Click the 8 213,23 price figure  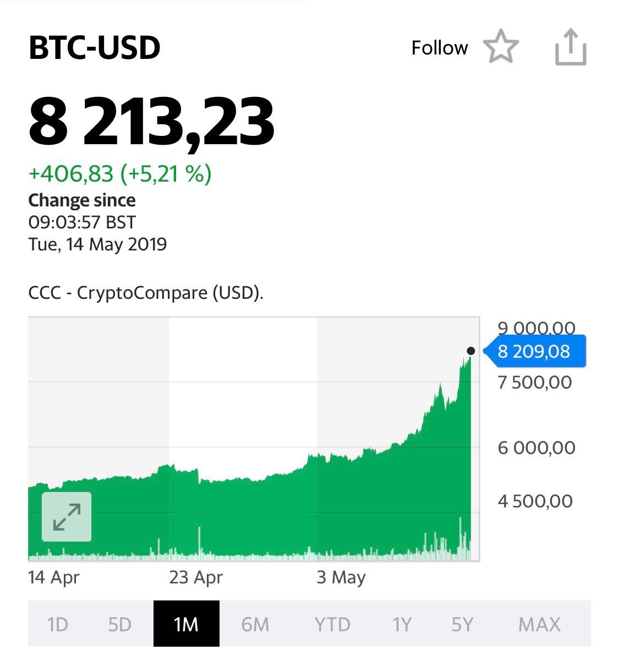point(151,122)
